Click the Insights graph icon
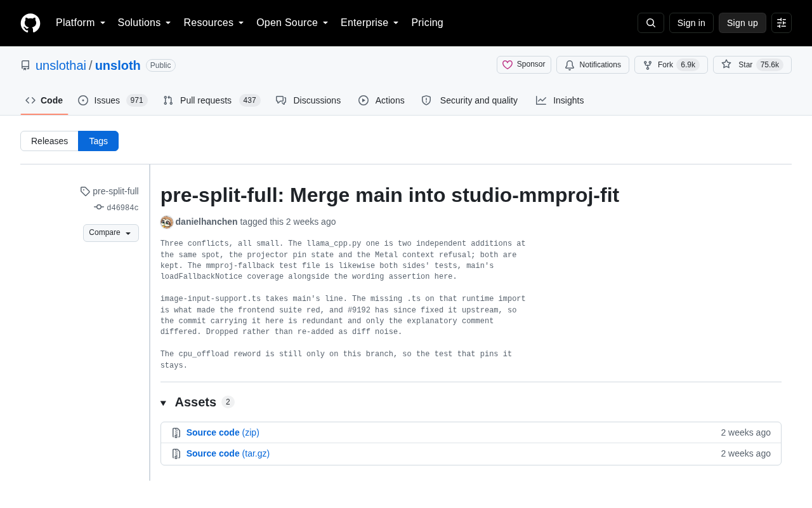812x508 pixels. 541,100
